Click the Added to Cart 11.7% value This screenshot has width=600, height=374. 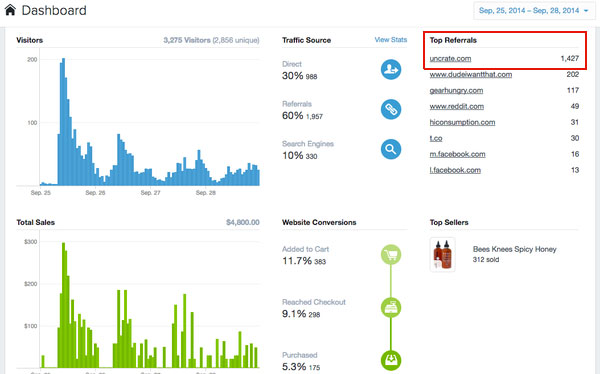tap(297, 261)
